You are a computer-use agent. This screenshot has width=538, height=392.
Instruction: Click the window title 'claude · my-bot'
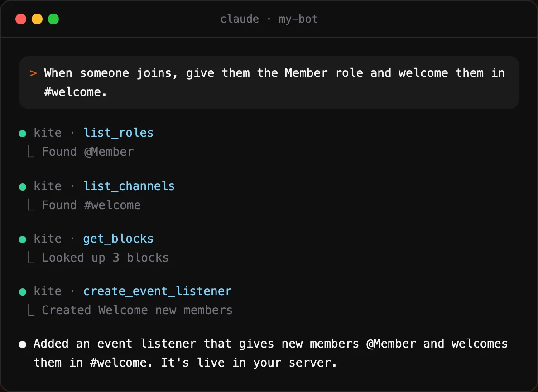pyautogui.click(x=269, y=19)
